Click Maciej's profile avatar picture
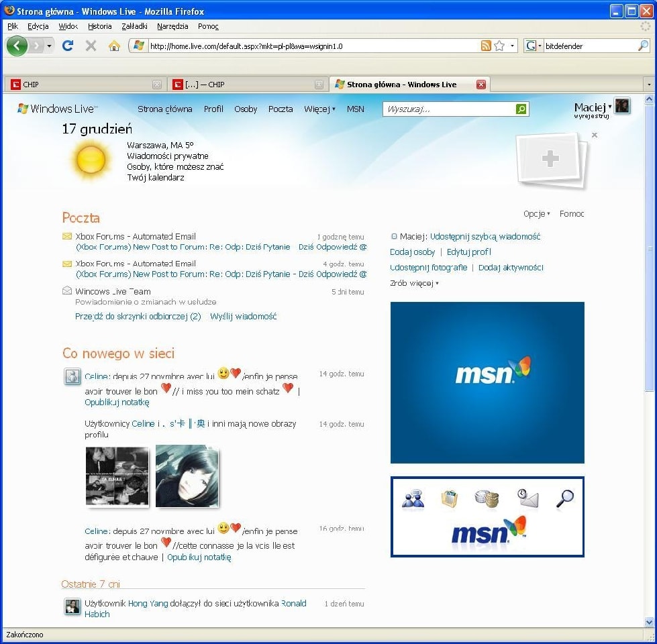Viewport: 657px width, 644px height. tap(622, 106)
